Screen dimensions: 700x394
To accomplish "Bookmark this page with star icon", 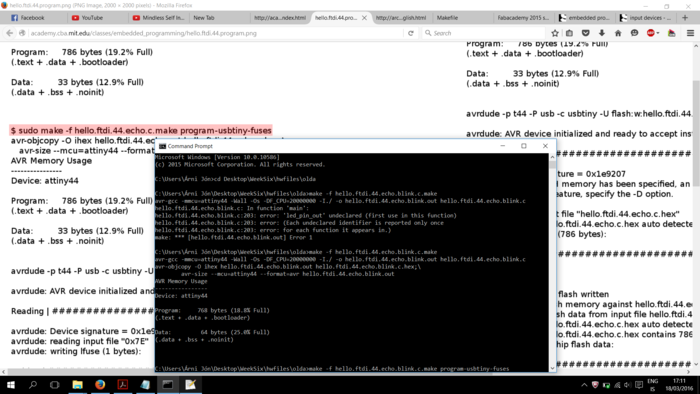I will tap(555, 33).
